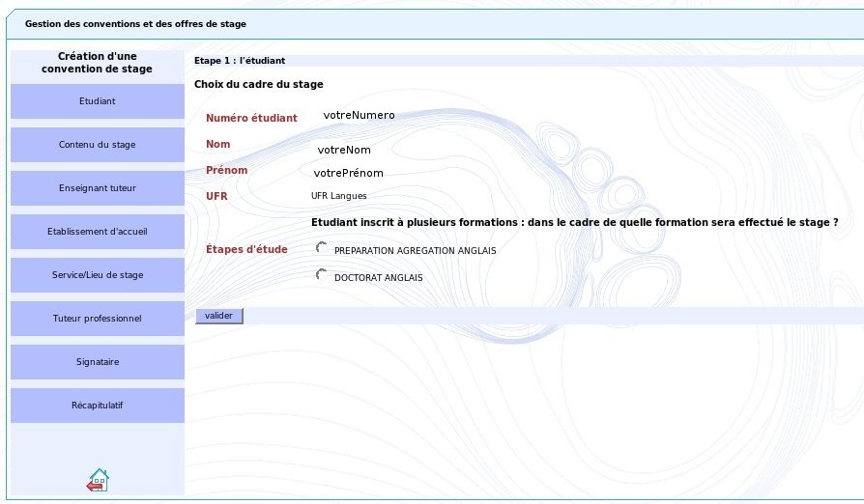The image size is (864, 504).
Task: Click the votreNom name value
Action: [344, 150]
